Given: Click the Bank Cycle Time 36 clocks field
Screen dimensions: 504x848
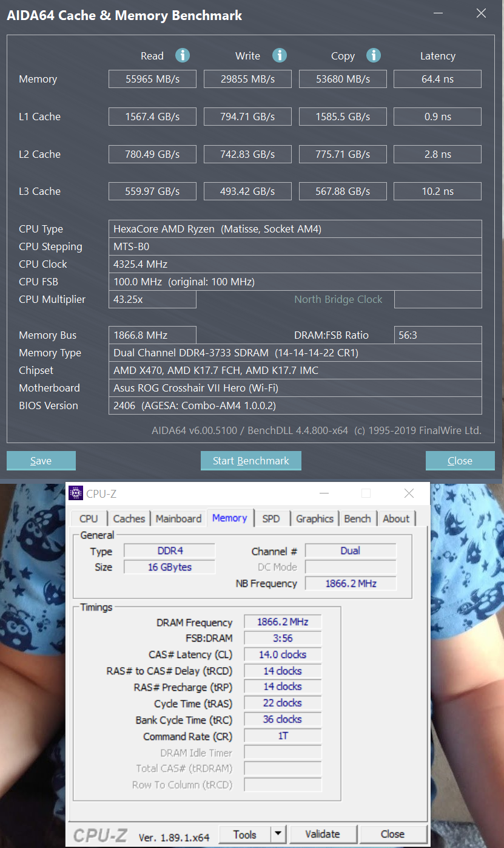Looking at the screenshot, I should (283, 719).
